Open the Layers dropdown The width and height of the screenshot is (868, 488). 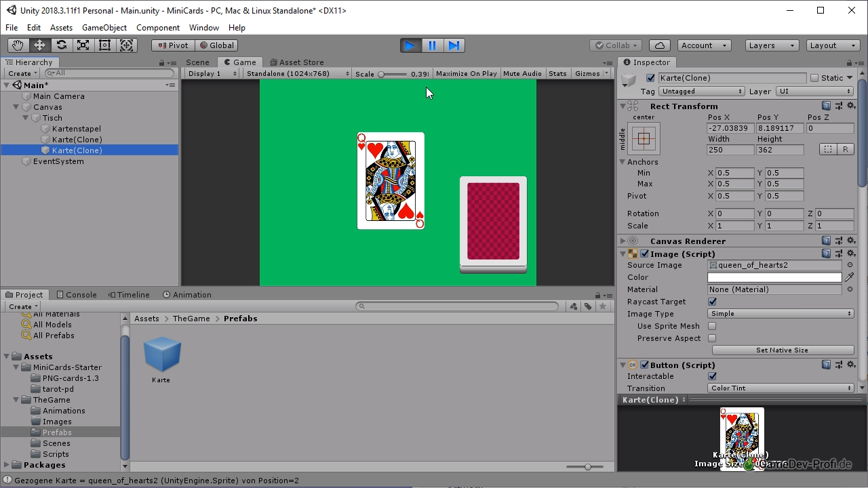tap(770, 45)
